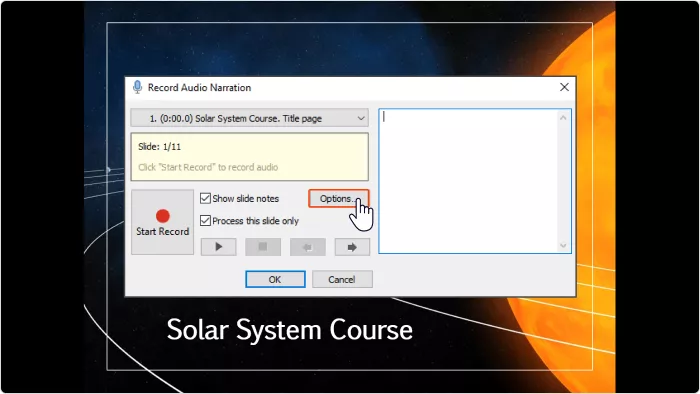Select the Solar System Course title text
The image size is (700, 394).
290,330
